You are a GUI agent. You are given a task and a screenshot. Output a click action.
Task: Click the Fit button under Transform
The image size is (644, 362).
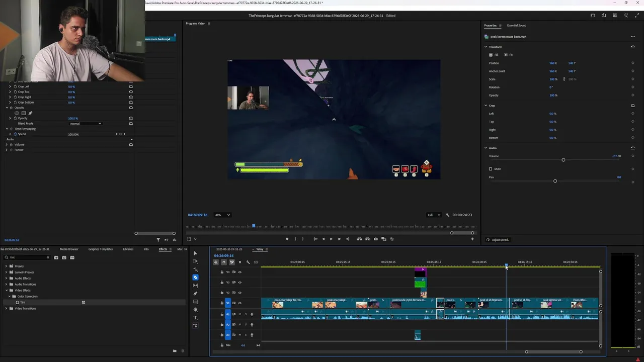pyautogui.click(x=508, y=55)
